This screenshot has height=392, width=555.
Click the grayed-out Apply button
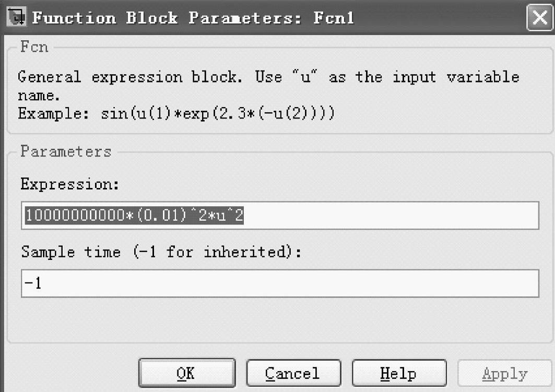coord(504,374)
